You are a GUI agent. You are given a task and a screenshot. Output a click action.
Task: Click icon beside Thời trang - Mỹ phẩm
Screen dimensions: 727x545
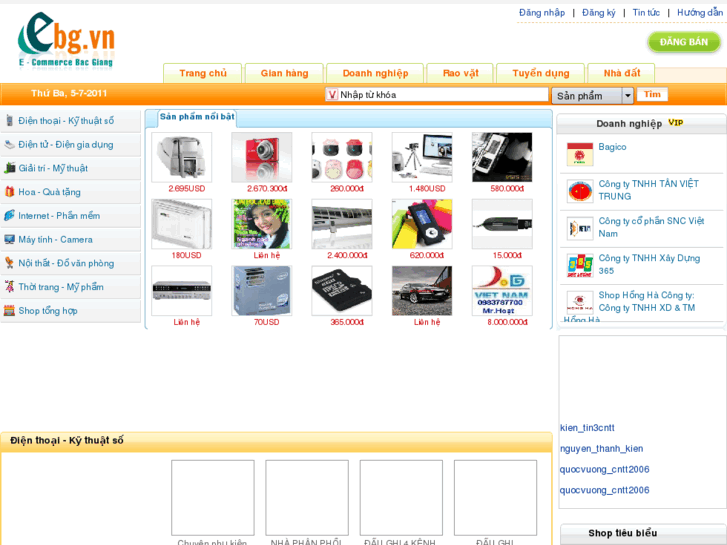[x=9, y=287]
